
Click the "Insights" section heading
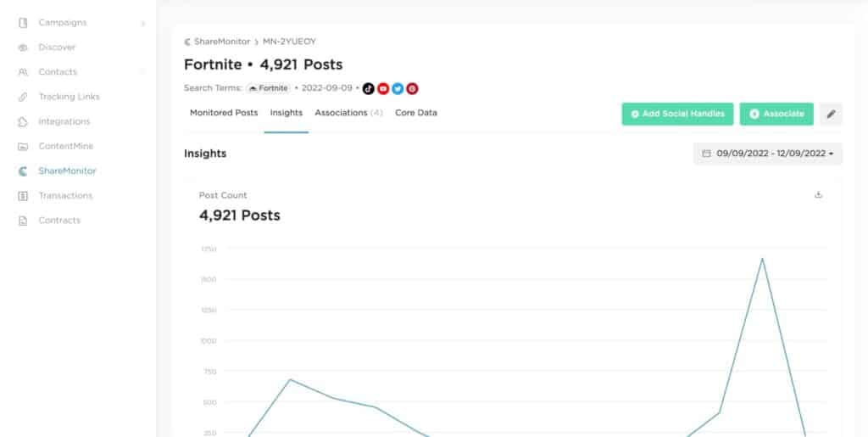pos(205,154)
